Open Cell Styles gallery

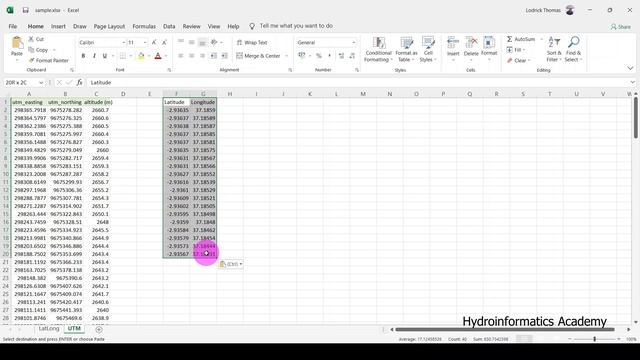point(428,49)
